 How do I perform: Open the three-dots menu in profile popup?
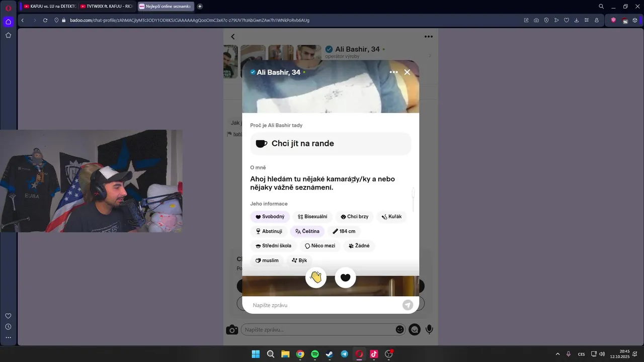click(x=393, y=72)
